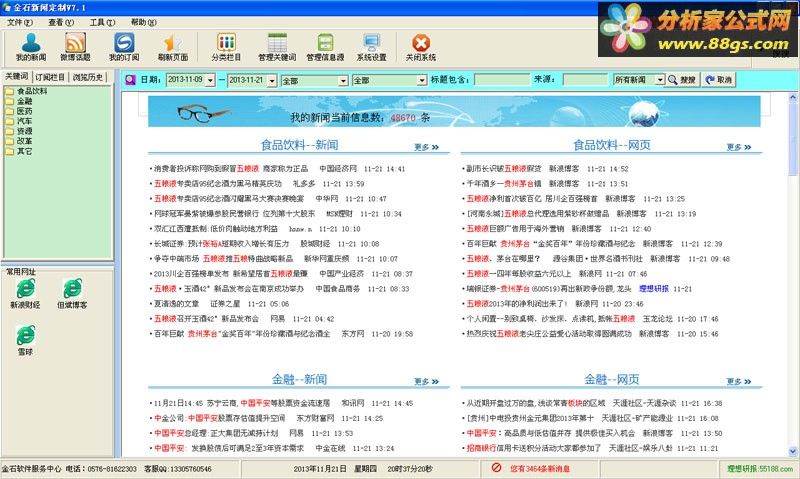The height and width of the screenshot is (479, 800).
Task: Open 雪球 shortcut icon
Action: click(x=25, y=340)
